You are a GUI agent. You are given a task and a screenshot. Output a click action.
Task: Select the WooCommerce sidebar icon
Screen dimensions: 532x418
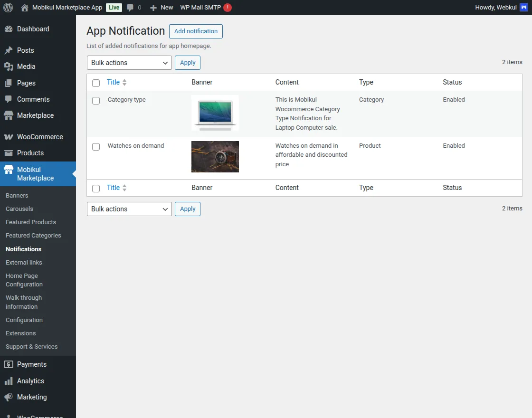pos(10,137)
